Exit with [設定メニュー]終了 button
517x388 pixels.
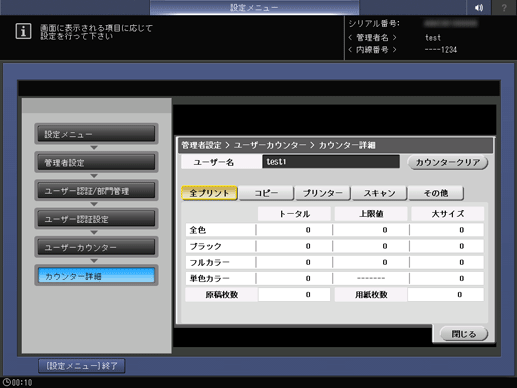82,366
